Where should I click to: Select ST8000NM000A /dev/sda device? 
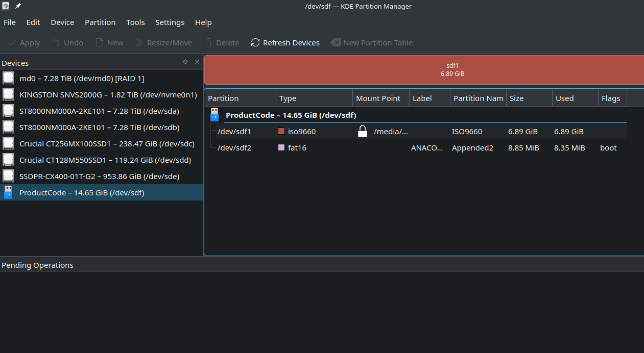(102, 111)
